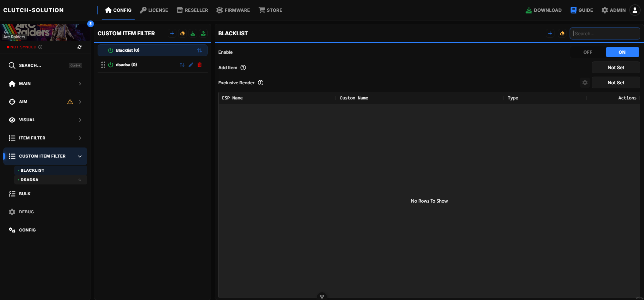
Task: Open the BULK sidebar item
Action: click(x=45, y=194)
